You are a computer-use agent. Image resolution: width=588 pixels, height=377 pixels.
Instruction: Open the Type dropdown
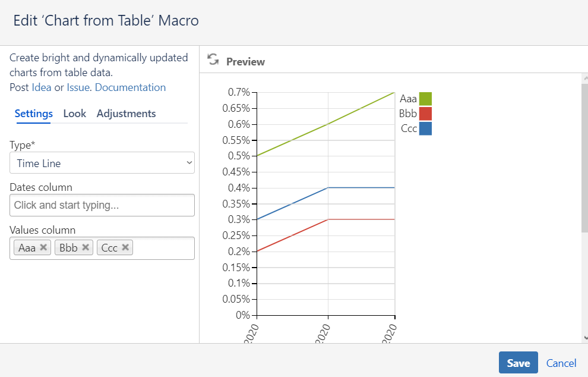(102, 163)
